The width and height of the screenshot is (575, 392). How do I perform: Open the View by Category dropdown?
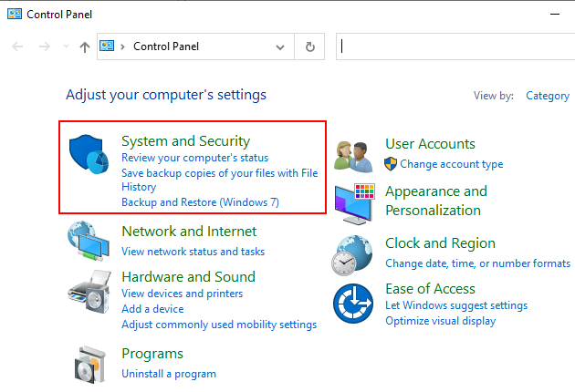click(x=548, y=96)
